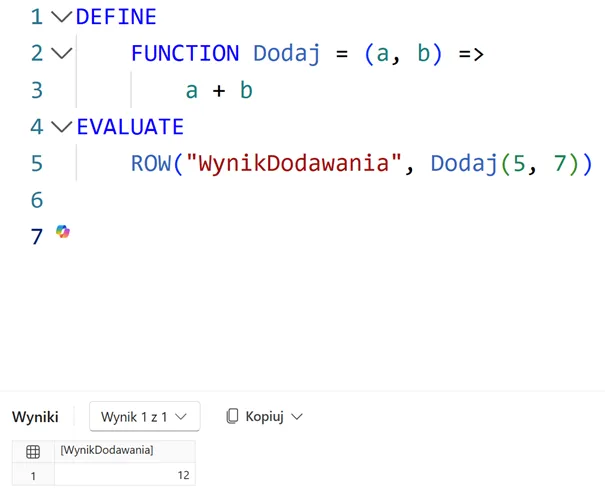Click the EVALUATE keyword on line 4
The height and width of the screenshot is (493, 605).
pos(130,127)
